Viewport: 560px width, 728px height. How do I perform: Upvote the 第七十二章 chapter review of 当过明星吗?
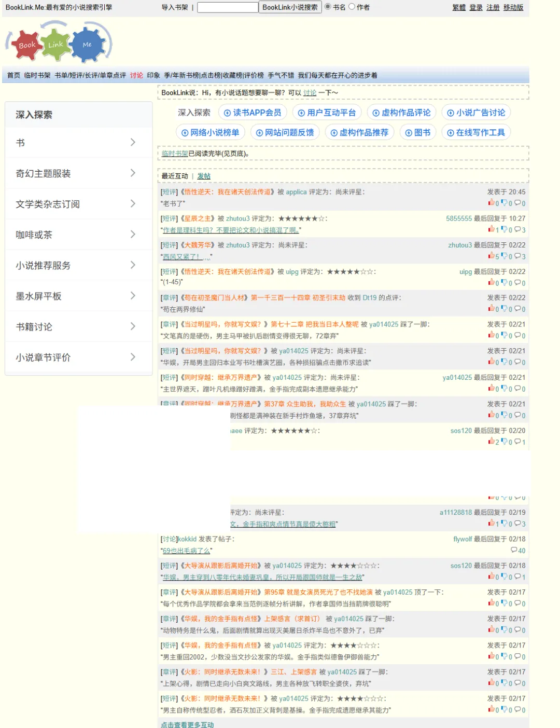tap(491, 335)
